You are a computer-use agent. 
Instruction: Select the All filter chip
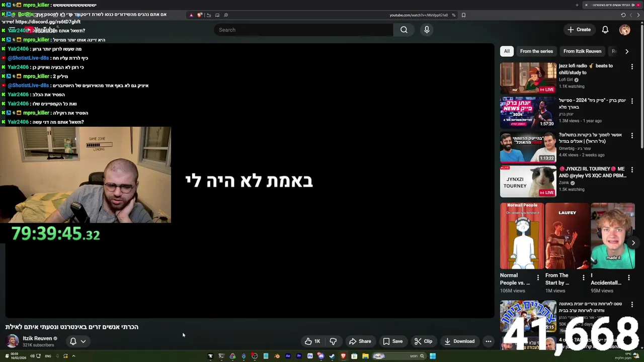pos(507,51)
